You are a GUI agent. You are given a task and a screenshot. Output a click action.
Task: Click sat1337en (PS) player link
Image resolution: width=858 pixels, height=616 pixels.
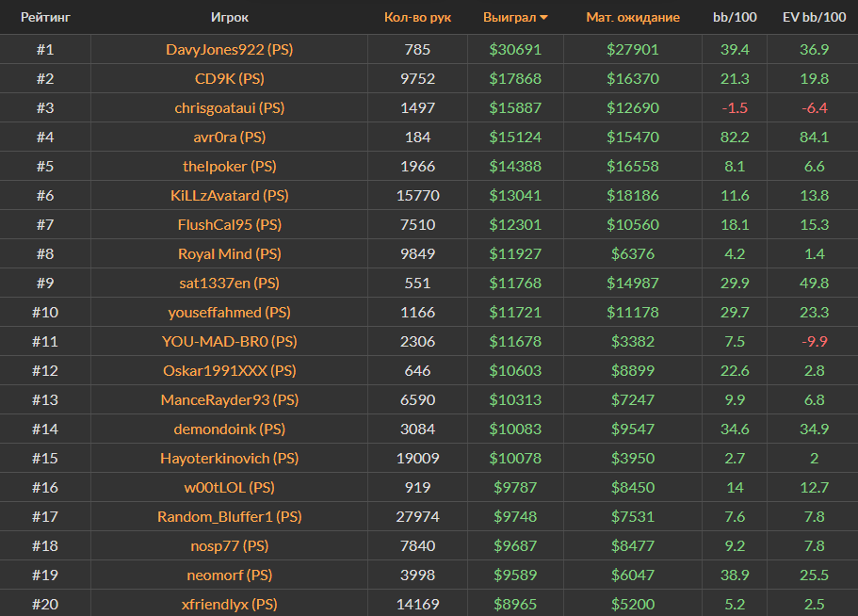point(229,284)
